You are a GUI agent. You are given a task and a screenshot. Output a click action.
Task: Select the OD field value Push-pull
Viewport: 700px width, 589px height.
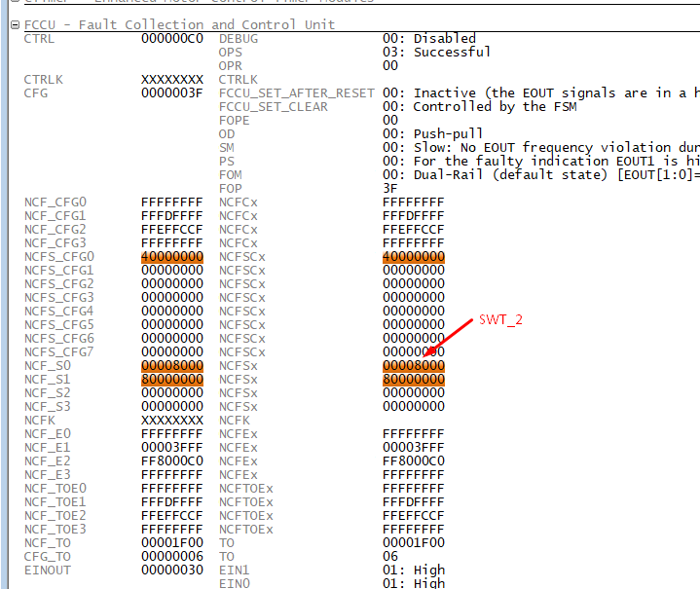432,134
